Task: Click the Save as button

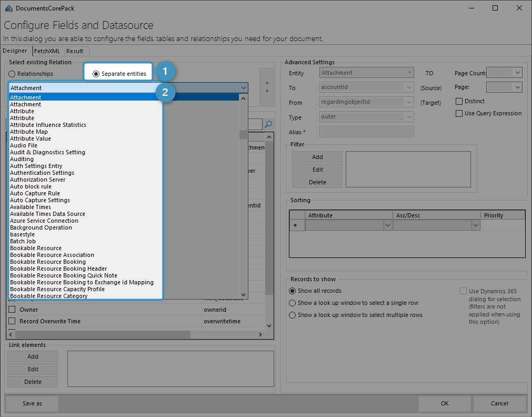Action: (x=32, y=403)
